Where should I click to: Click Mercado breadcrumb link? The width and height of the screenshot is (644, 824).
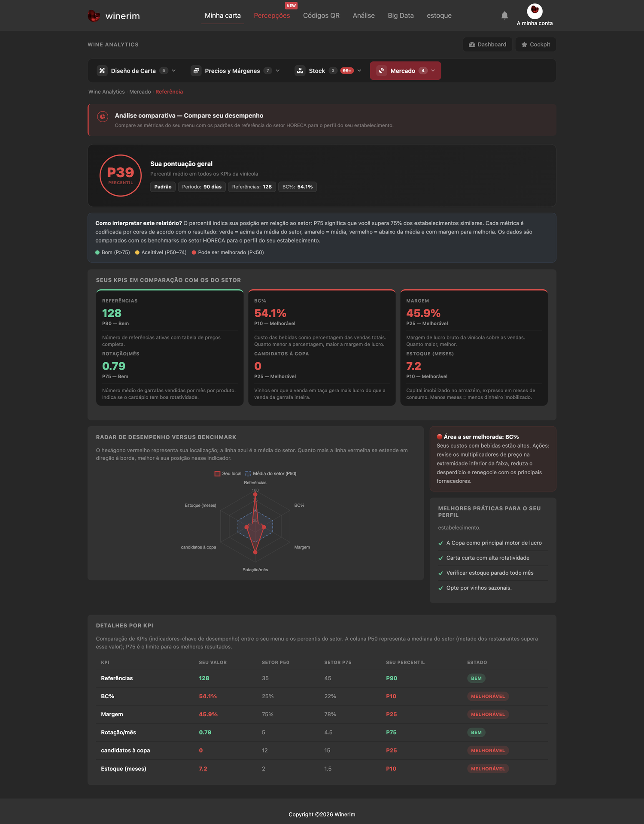point(140,92)
